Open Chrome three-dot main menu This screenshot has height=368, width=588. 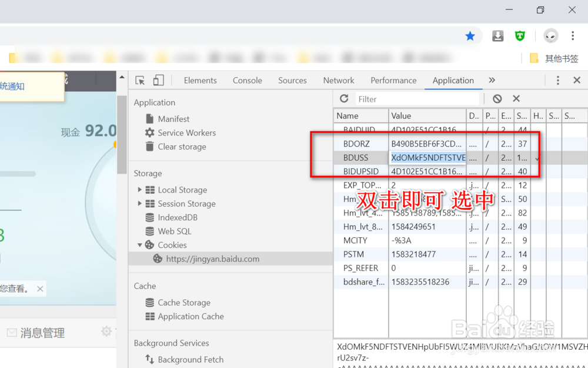(572, 36)
